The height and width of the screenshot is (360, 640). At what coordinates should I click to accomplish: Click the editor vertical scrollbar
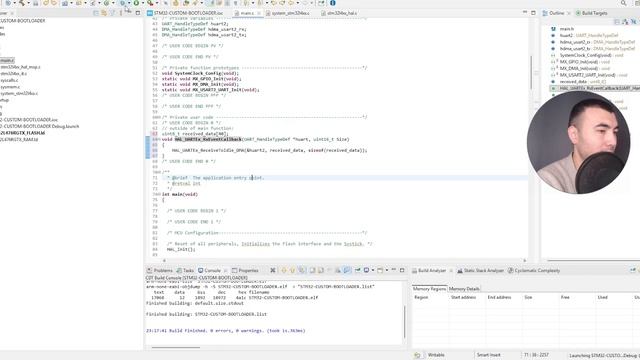point(531,73)
